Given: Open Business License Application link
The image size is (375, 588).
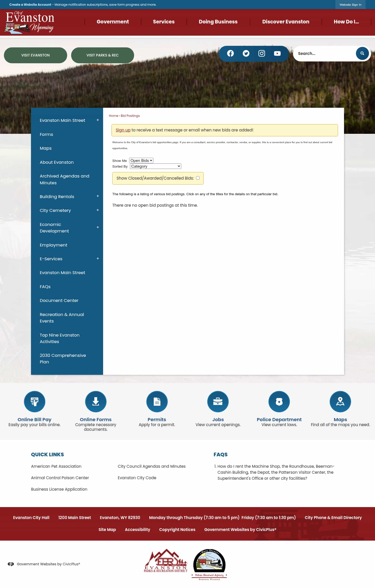Looking at the screenshot, I should (x=59, y=489).
